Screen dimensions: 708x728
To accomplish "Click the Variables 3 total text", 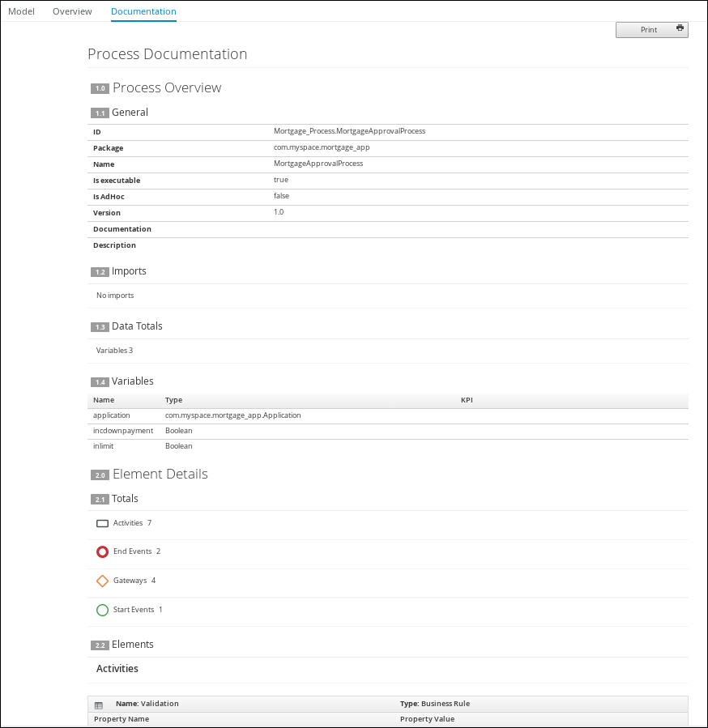I will coord(114,351).
